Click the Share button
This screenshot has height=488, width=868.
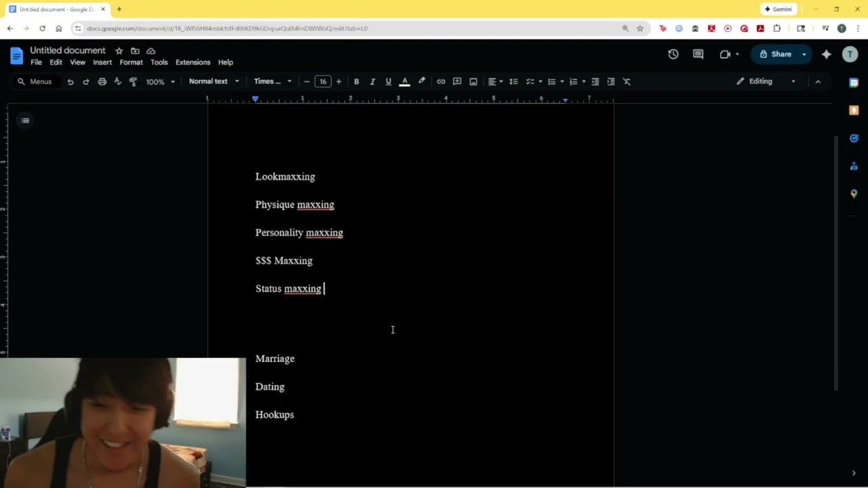point(775,54)
